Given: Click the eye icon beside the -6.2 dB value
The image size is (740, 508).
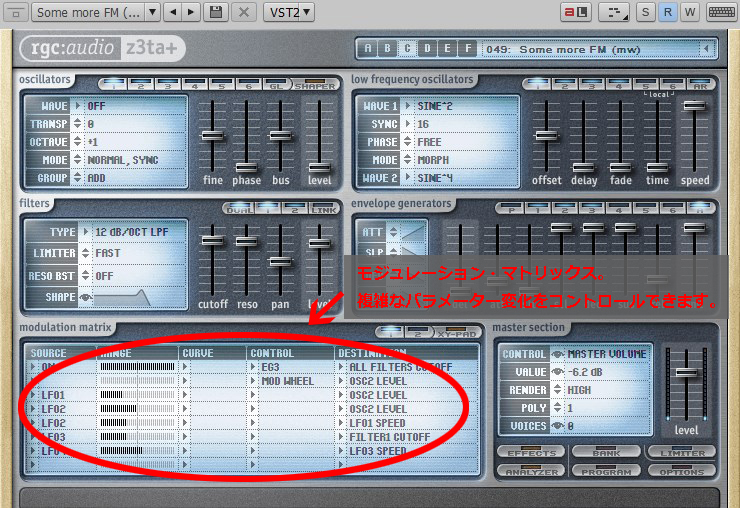Looking at the screenshot, I should 558,372.
